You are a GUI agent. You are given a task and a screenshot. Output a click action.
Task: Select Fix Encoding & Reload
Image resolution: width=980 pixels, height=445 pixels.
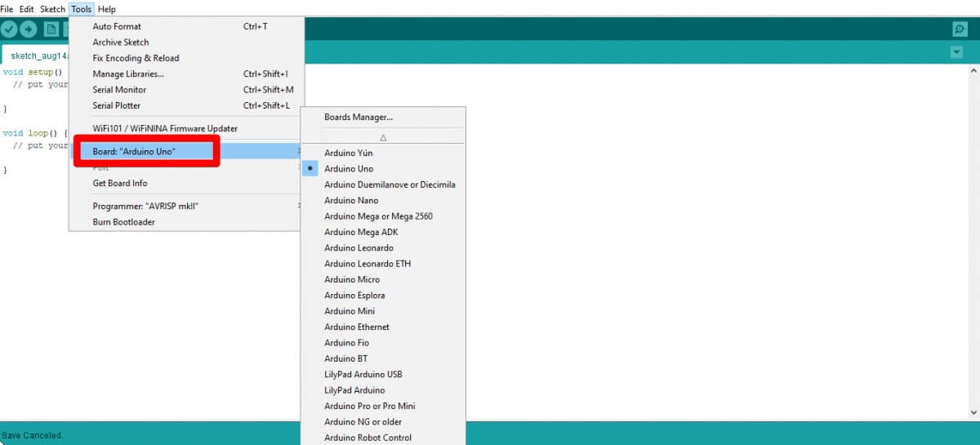coord(186,58)
